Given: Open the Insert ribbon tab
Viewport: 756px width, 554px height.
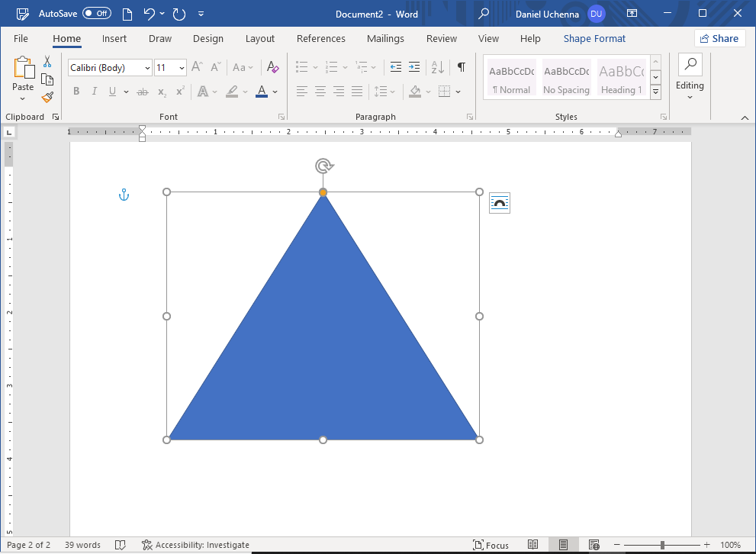Looking at the screenshot, I should click(x=114, y=38).
